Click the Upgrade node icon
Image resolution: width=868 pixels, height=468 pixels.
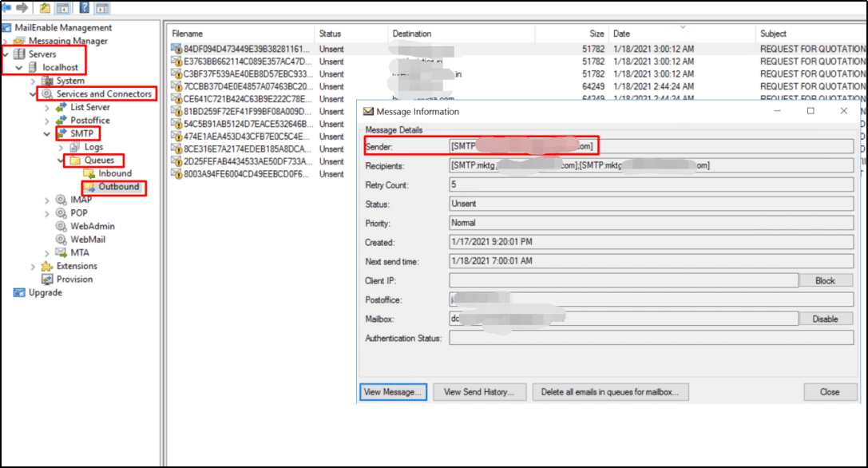19,293
